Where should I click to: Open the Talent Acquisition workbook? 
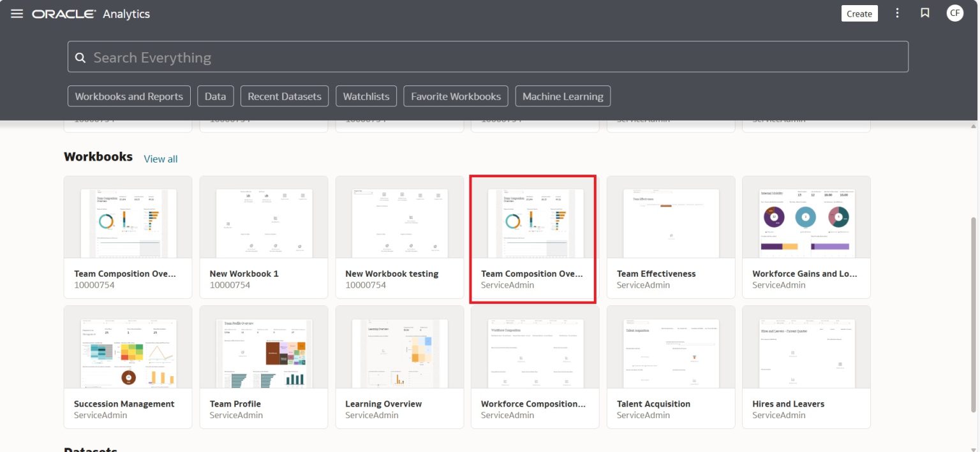[x=670, y=367]
